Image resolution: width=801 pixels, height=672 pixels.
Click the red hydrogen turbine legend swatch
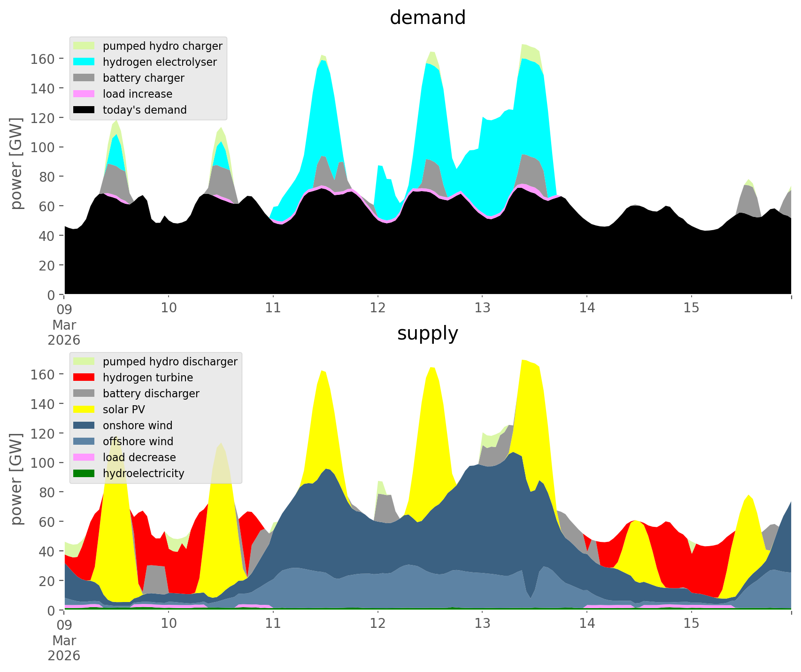85,378
